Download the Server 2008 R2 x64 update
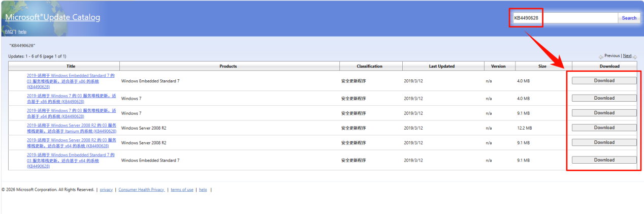The width and height of the screenshot is (644, 214). click(x=604, y=142)
